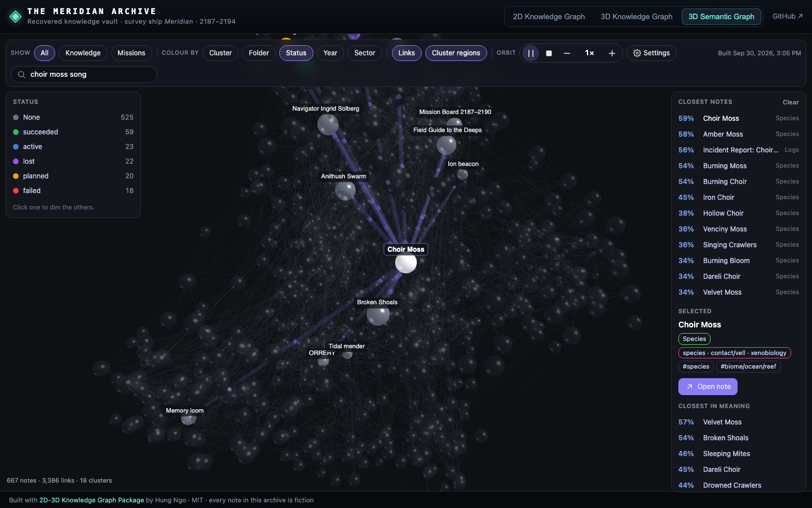Select the Field Guide to the Deeps node
Viewport: 812px width, 508px height.
(x=447, y=145)
